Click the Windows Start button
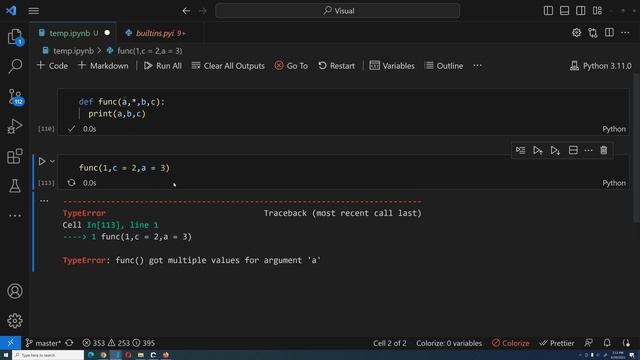The height and width of the screenshot is (360, 640). (x=6, y=355)
